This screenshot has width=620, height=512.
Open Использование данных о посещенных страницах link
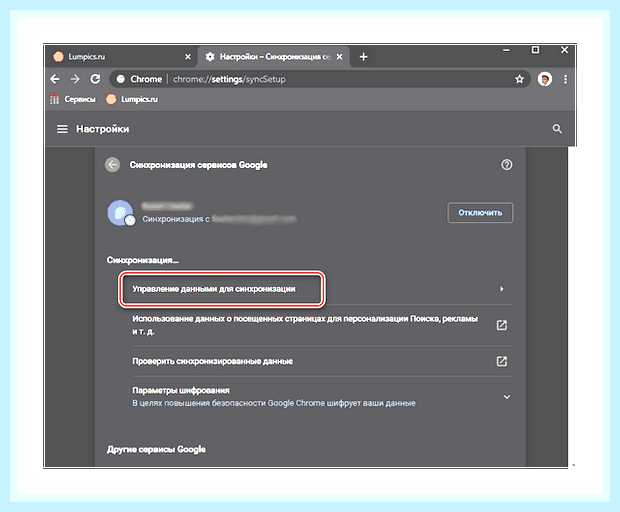coord(305,325)
